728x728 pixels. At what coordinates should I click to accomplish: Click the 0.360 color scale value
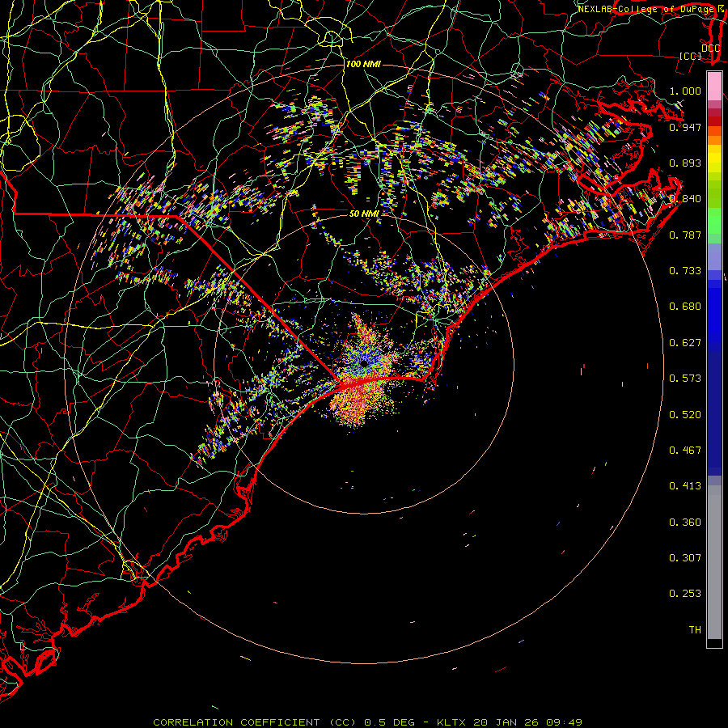pos(685,523)
